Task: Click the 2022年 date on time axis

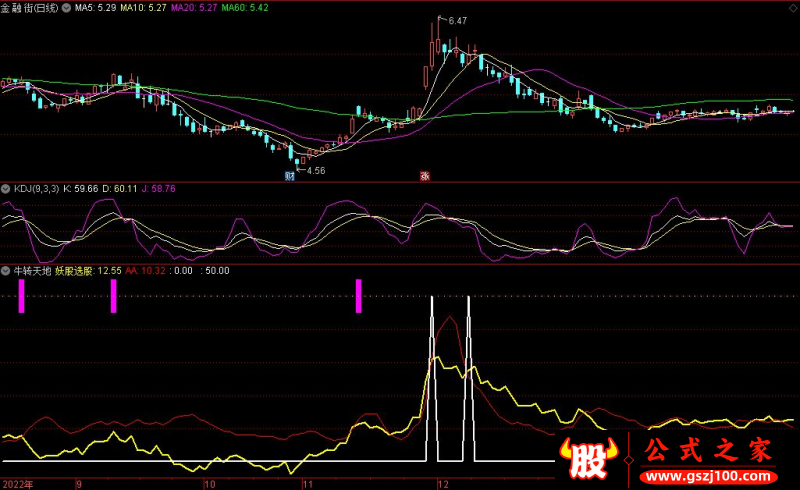Action: 17,483
